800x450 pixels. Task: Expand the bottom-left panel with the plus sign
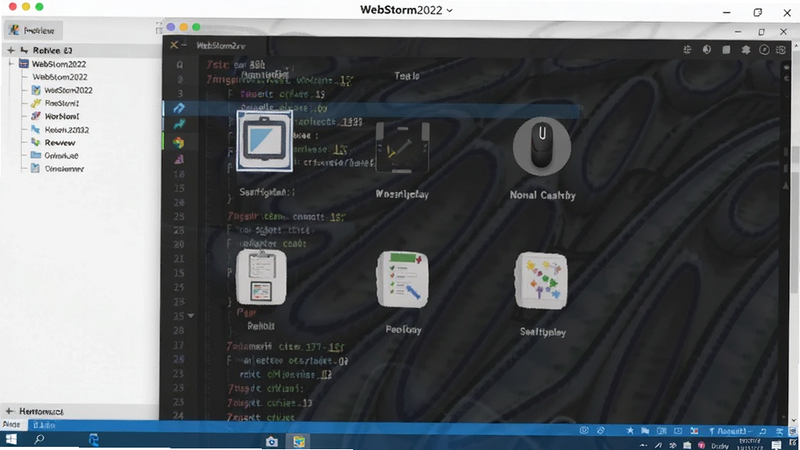[x=10, y=411]
